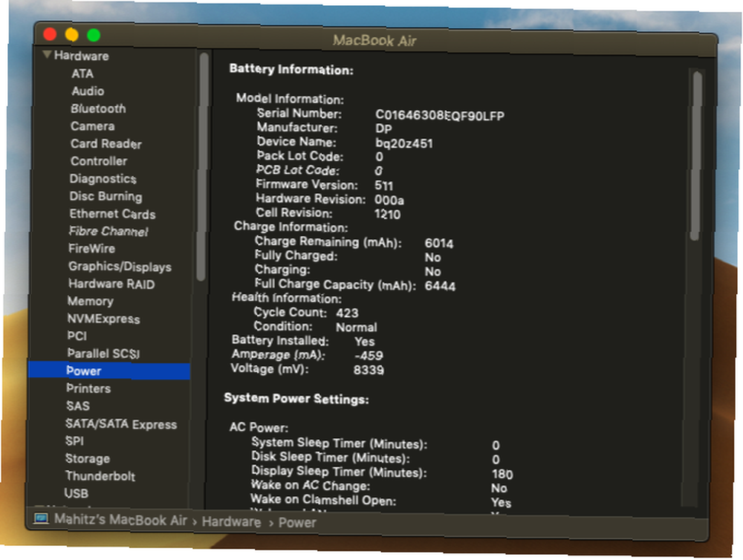Select Controller in the sidebar
This screenshot has height=560, width=743.
point(99,161)
